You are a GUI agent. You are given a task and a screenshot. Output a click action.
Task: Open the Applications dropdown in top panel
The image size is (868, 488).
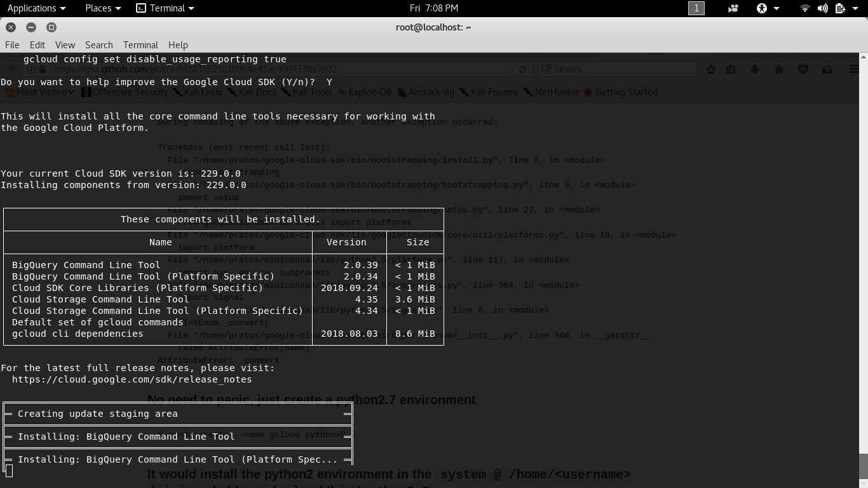(36, 8)
